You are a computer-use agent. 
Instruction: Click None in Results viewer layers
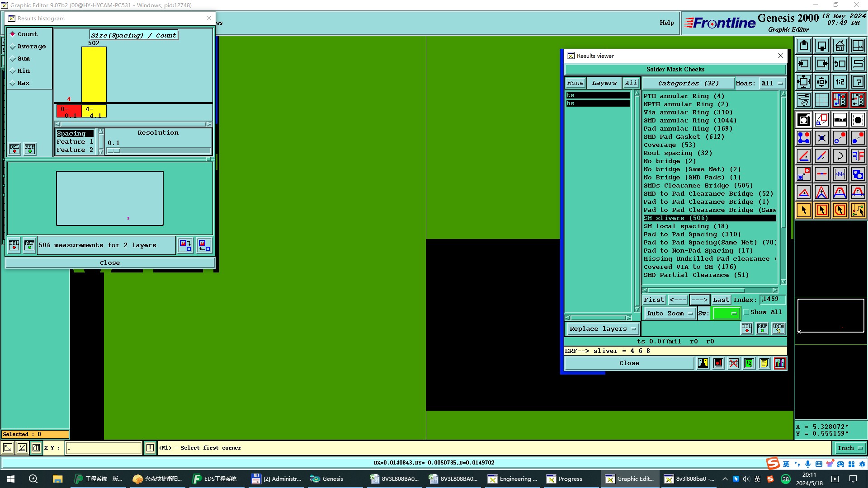[x=575, y=83]
